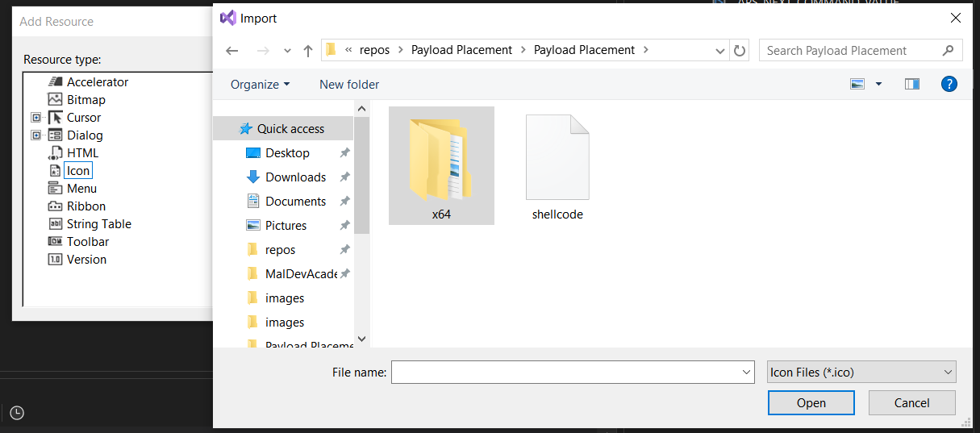Select Downloads in Quick access
The width and height of the screenshot is (980, 433).
pyautogui.click(x=295, y=177)
